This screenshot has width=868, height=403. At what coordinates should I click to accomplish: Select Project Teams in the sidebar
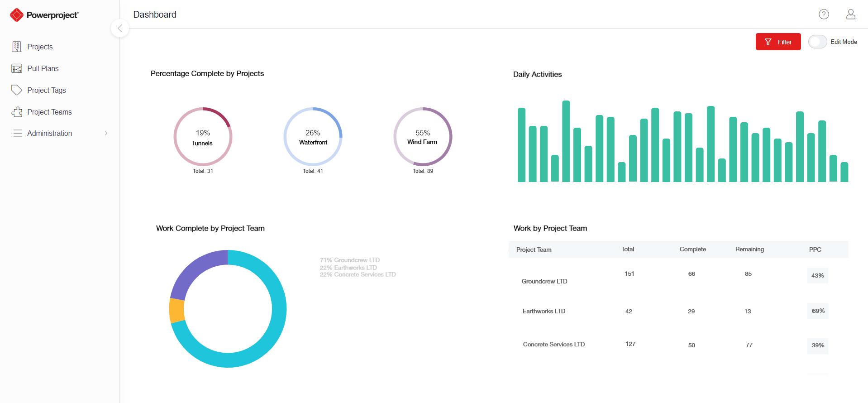(x=49, y=112)
